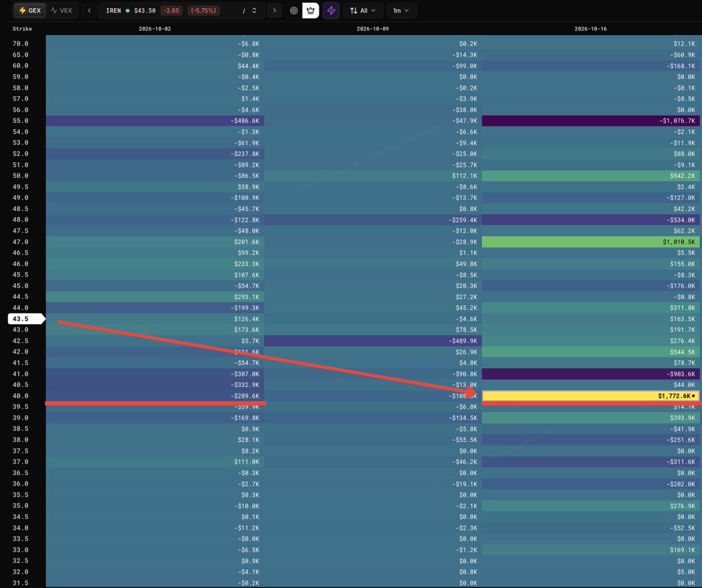Screen dimensions: 702x588
Task: Click the -$486.6K cell at strike 55.0
Action: click(x=155, y=121)
